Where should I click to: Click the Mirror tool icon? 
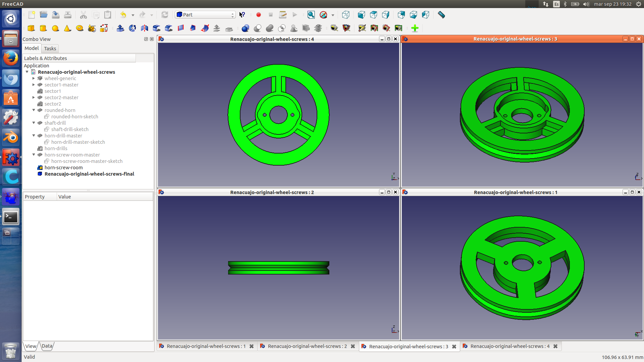point(145,28)
